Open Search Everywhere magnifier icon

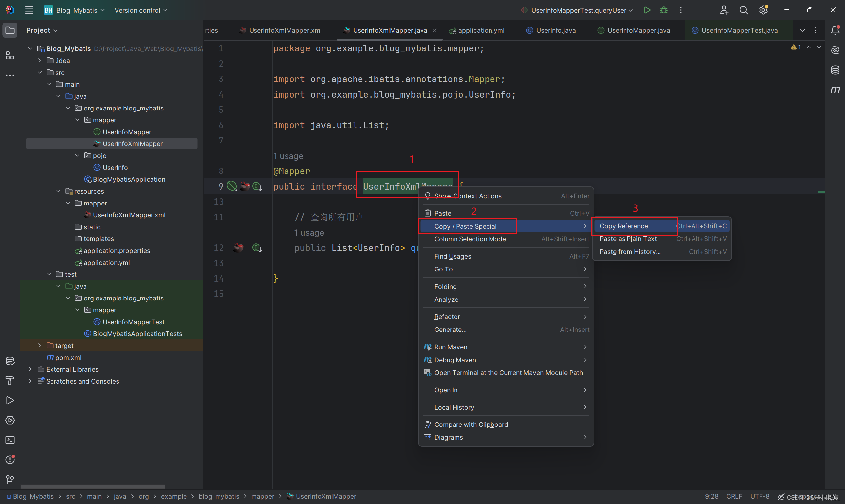coord(743,10)
